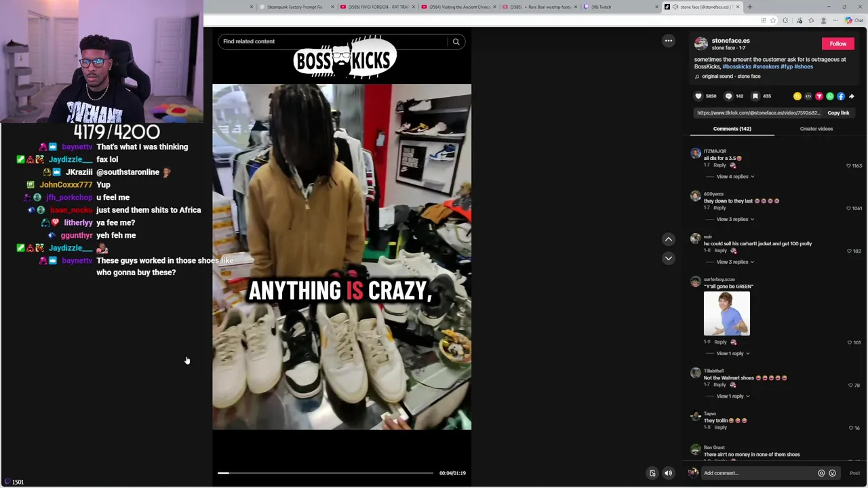This screenshot has height=488, width=868.
Task: Focus the Find related content search field
Action: coord(334,41)
